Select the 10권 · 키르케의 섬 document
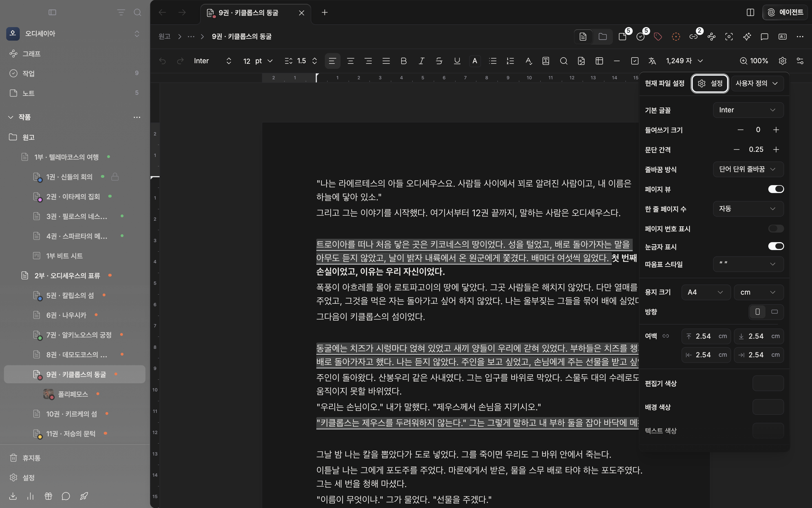Image resolution: width=812 pixels, height=508 pixels. pos(75,413)
